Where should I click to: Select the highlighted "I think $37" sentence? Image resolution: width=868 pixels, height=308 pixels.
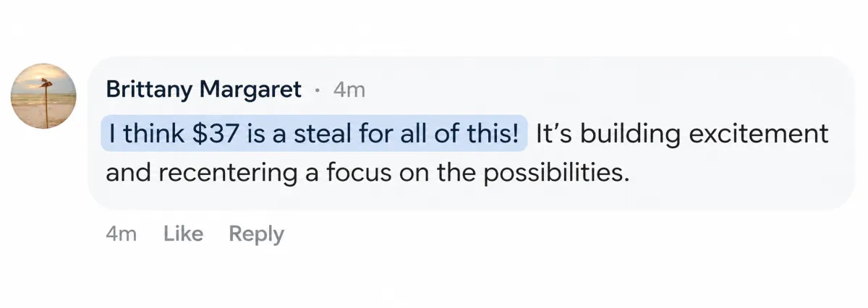pos(314,133)
